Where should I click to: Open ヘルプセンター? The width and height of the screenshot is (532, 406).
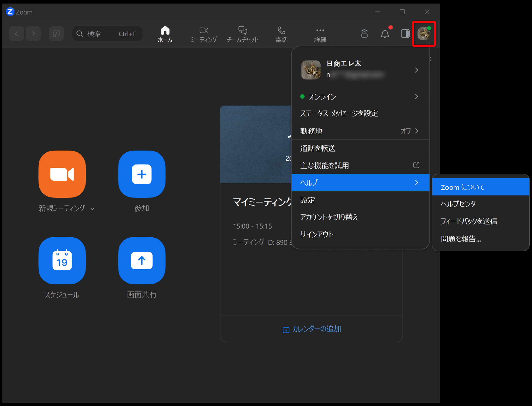pyautogui.click(x=481, y=204)
